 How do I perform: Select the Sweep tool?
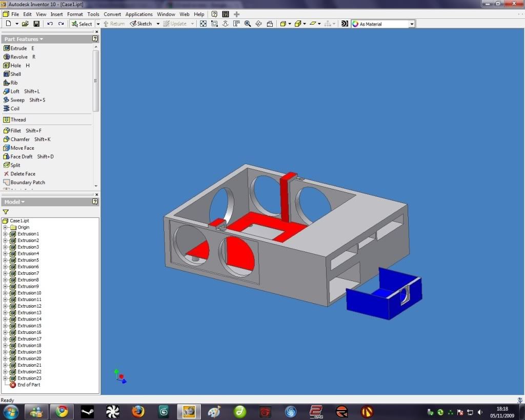(24, 100)
